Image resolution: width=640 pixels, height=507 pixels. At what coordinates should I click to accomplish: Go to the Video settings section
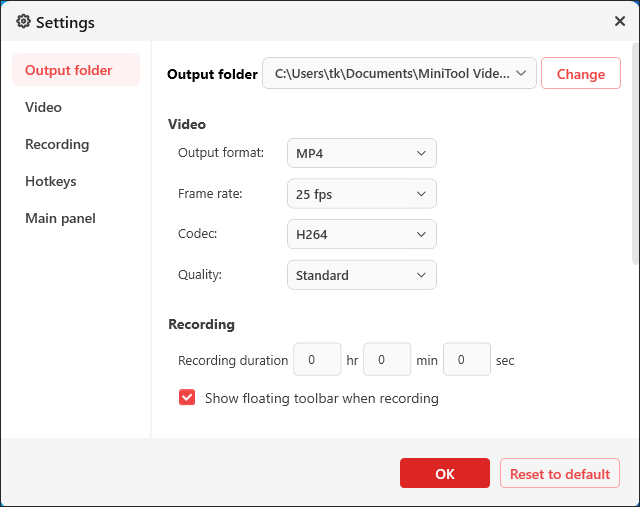[x=43, y=107]
